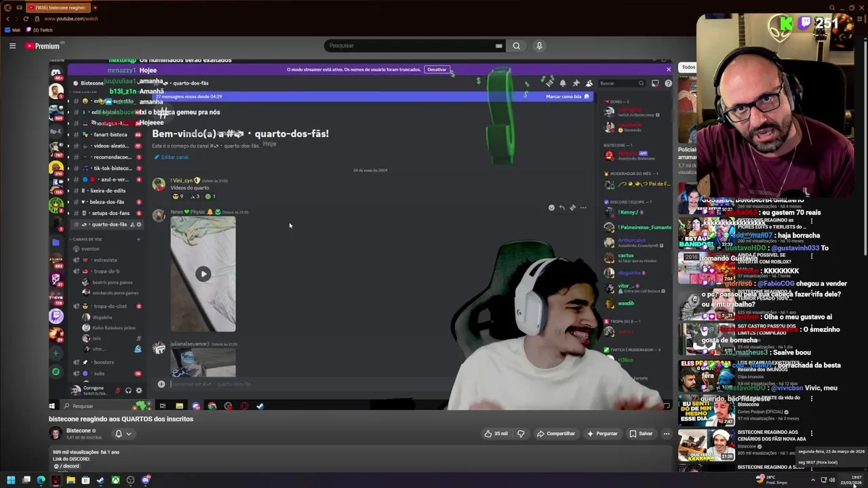Image resolution: width=868 pixels, height=488 pixels.
Task: Open the Compartilhar share dialog
Action: pos(555,434)
